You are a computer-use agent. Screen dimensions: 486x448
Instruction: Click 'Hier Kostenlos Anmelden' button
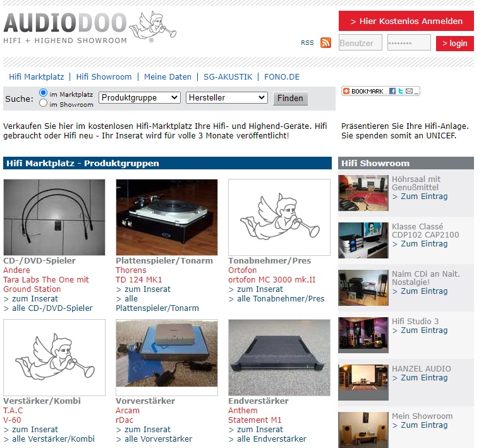[406, 21]
